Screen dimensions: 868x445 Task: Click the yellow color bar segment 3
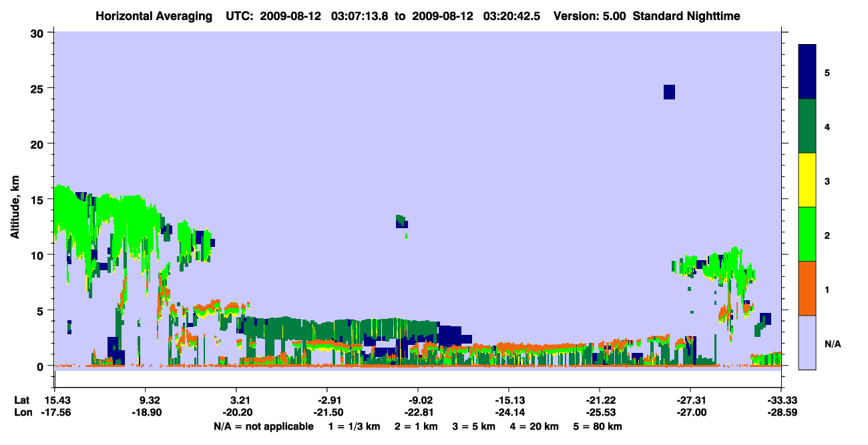(x=807, y=180)
